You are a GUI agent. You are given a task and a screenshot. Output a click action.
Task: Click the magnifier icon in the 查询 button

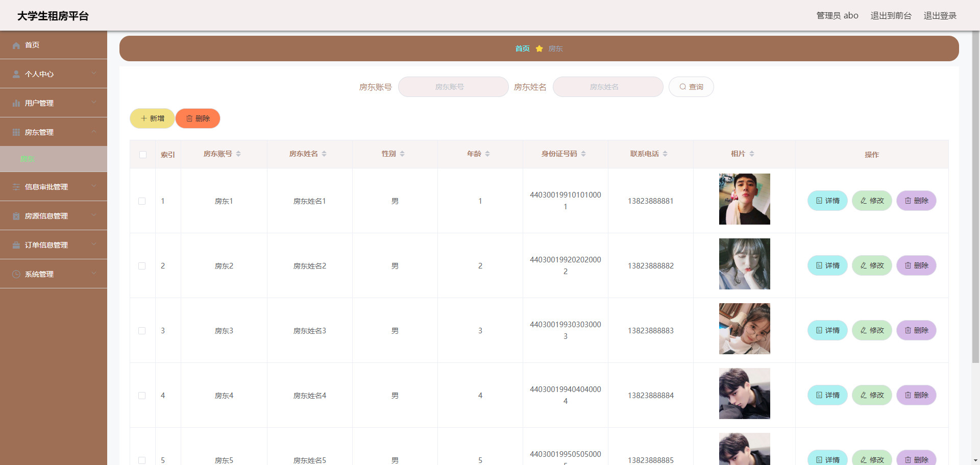[682, 87]
